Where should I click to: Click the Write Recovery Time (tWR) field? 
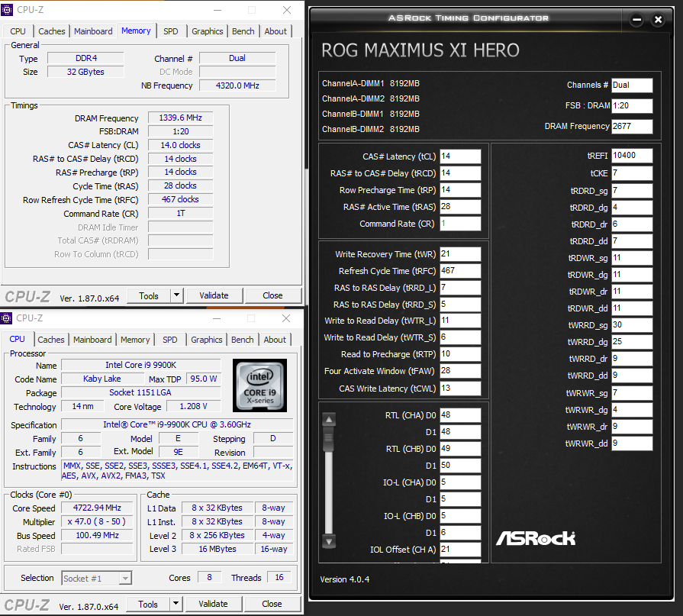point(460,254)
